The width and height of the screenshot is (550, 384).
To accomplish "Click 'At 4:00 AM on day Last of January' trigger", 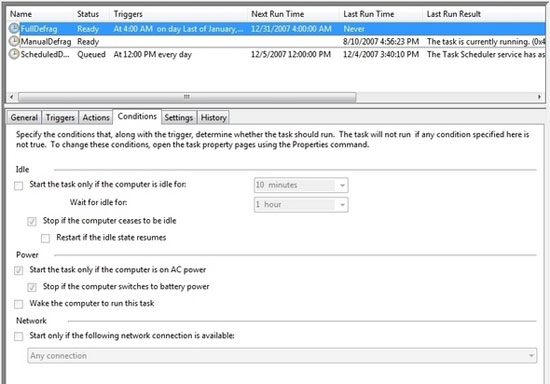I will (x=178, y=29).
